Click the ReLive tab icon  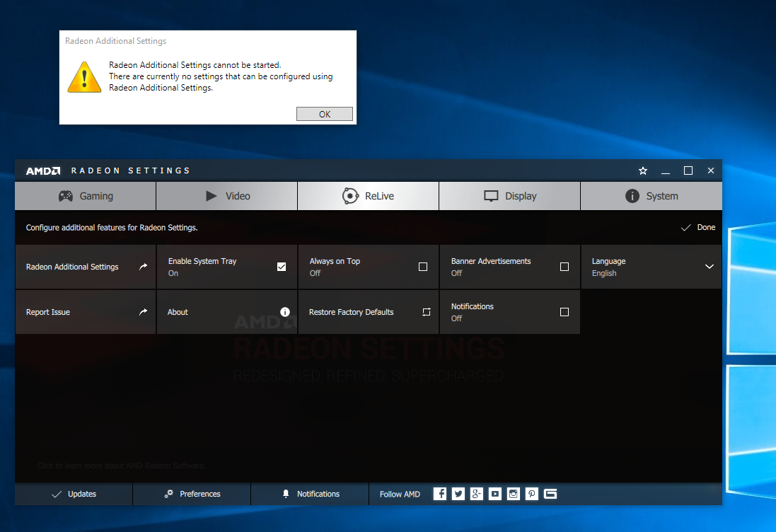[350, 196]
